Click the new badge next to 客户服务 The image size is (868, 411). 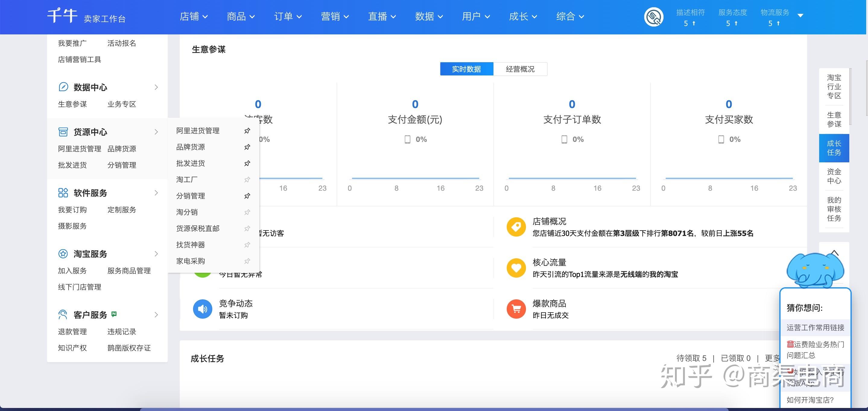coord(114,314)
